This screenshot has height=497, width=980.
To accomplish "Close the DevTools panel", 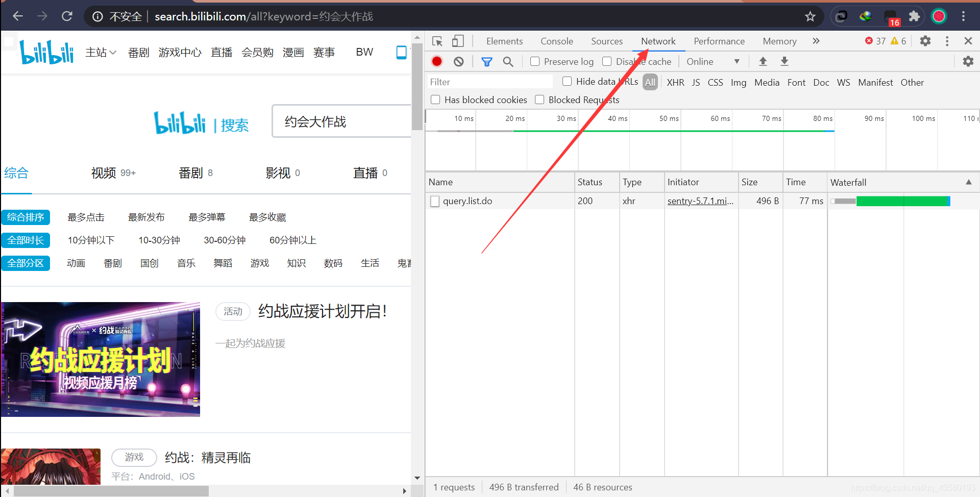I will (x=968, y=41).
